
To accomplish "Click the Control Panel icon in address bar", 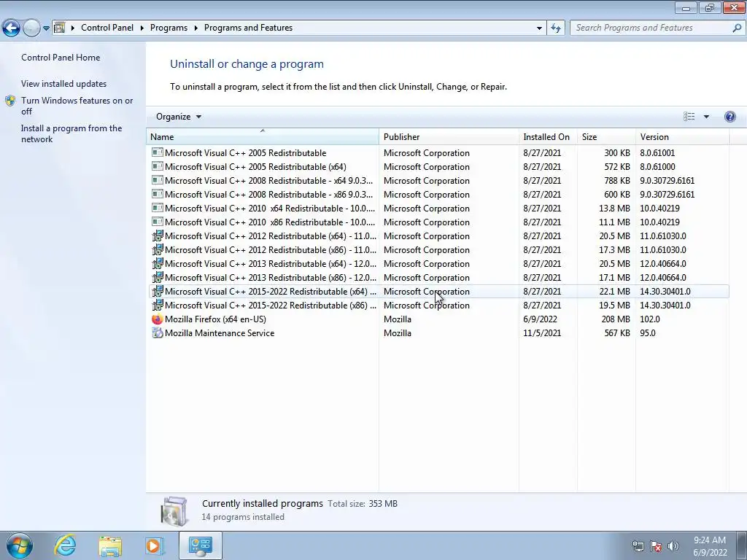I will pos(60,28).
